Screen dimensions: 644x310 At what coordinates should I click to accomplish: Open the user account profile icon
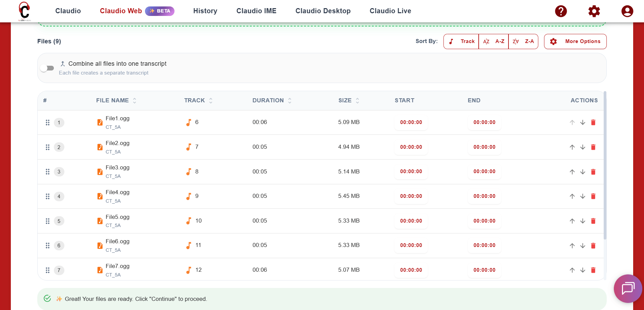click(x=627, y=11)
